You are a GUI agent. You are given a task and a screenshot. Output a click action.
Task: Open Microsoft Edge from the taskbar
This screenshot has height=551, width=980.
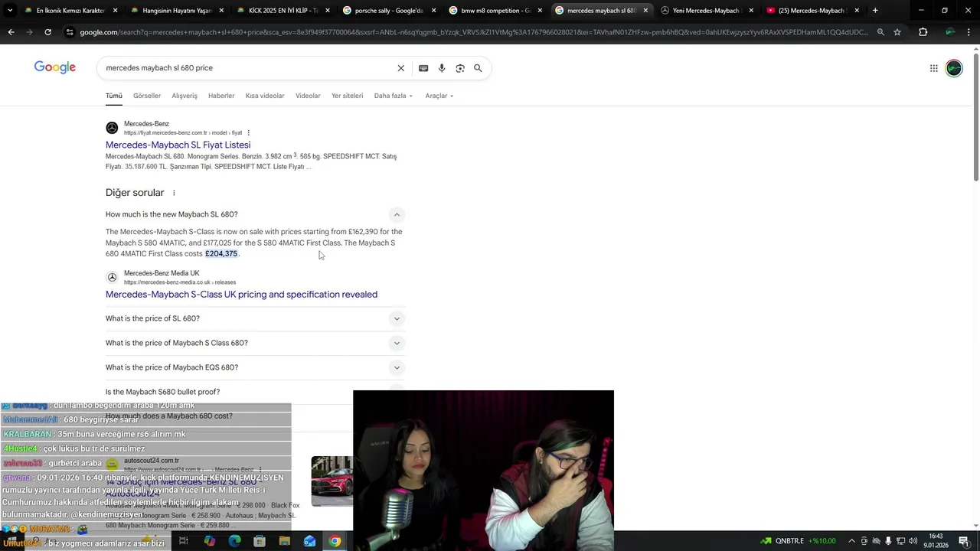pyautogui.click(x=234, y=541)
